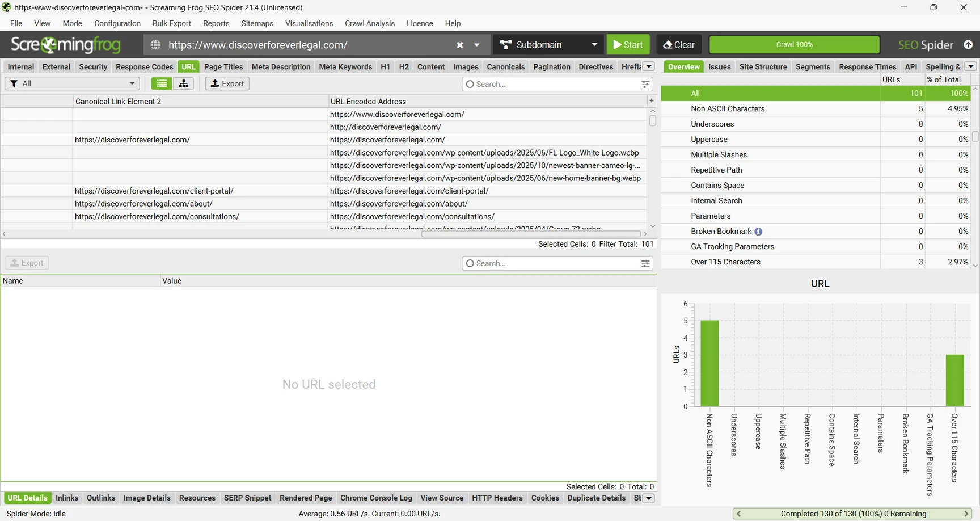Open the Crawl Analysis menu

coord(370,23)
